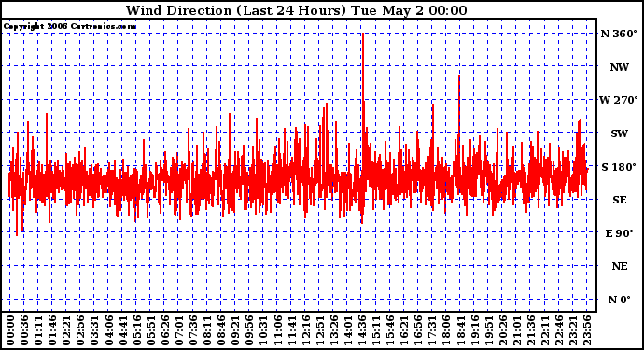The width and height of the screenshot is (644, 350).
Task: Click the 02:21 time label
Action: click(66, 330)
